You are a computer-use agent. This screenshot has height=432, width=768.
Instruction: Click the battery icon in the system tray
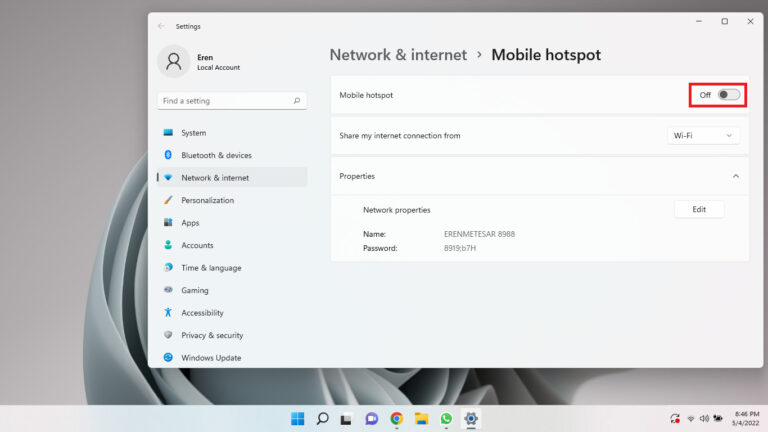click(718, 418)
